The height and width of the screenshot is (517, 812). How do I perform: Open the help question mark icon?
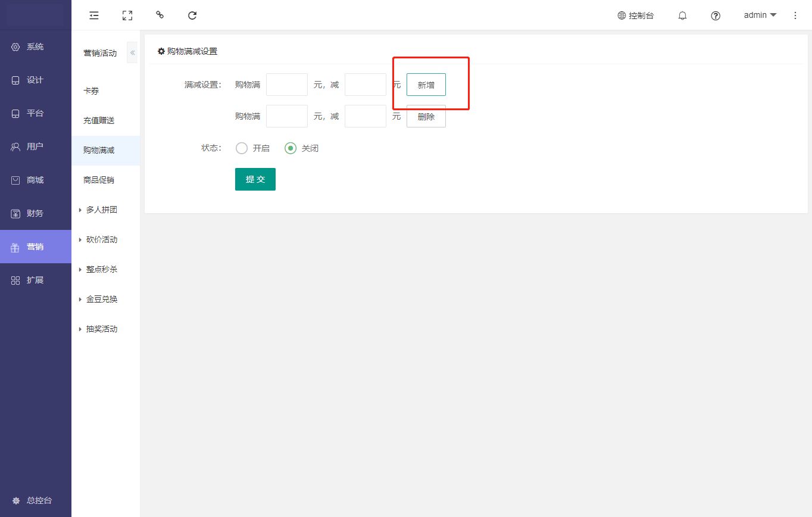point(716,16)
